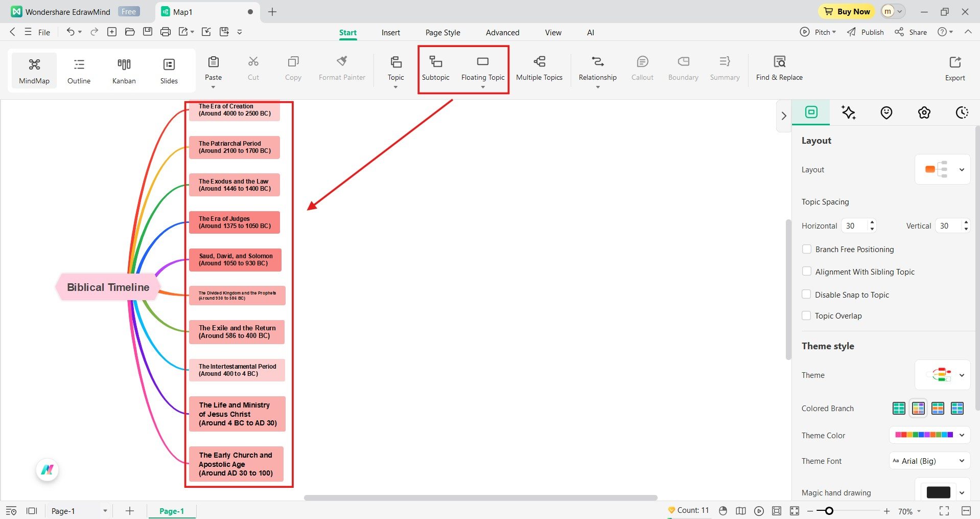
Task: Insert a Boundary around topics
Action: pos(682,69)
